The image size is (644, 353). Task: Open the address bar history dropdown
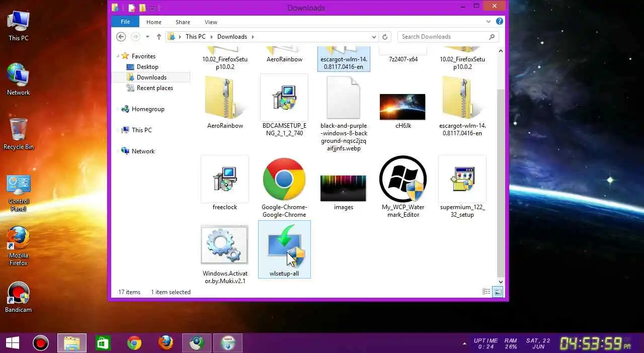click(374, 37)
